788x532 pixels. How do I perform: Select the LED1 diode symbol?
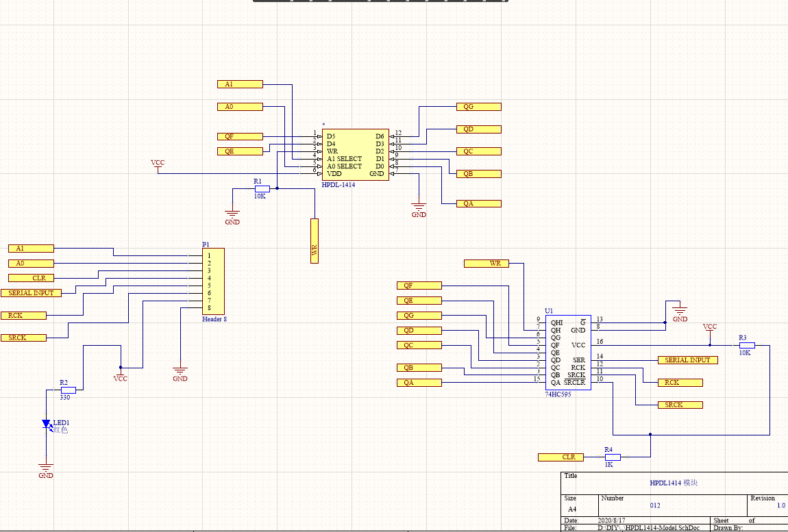(46, 425)
